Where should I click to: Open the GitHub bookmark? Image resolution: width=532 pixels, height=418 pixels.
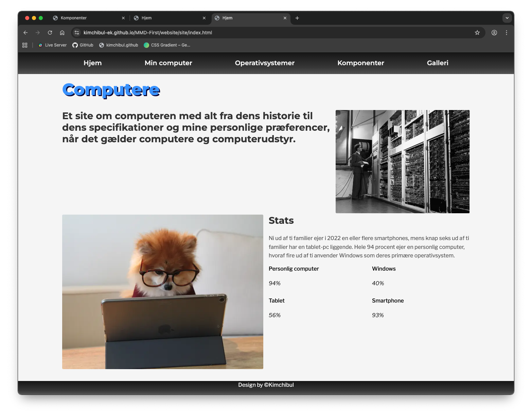(x=83, y=45)
